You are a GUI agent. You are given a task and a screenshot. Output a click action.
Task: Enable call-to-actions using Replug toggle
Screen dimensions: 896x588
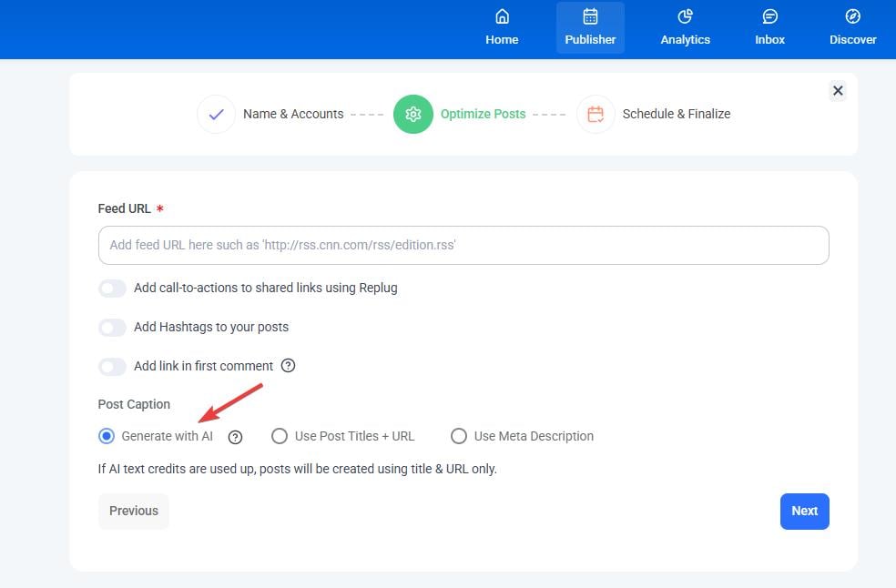click(112, 288)
